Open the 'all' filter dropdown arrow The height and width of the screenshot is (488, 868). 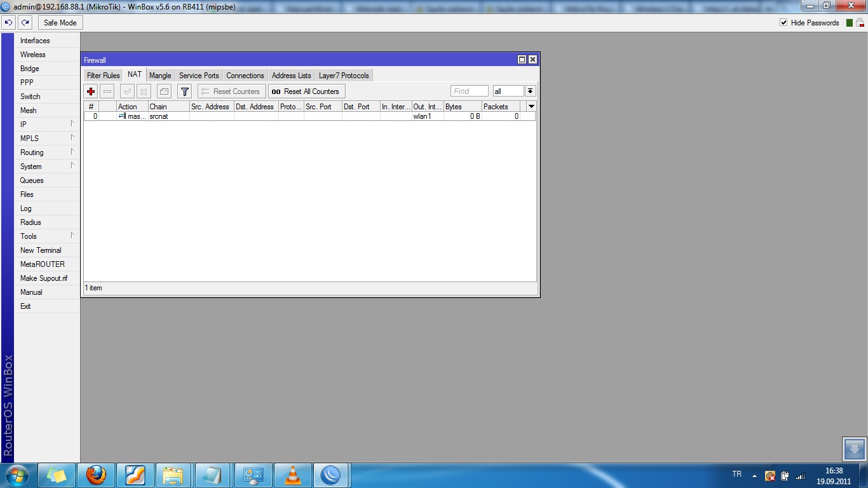click(x=531, y=91)
